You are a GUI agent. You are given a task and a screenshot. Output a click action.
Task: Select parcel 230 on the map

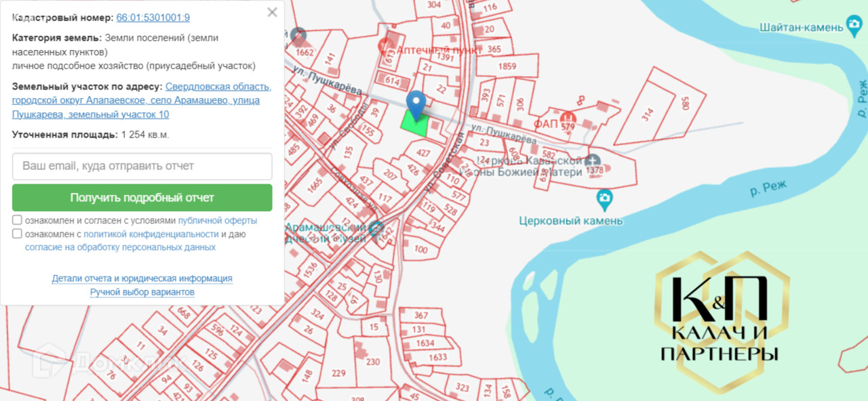click(373, 362)
